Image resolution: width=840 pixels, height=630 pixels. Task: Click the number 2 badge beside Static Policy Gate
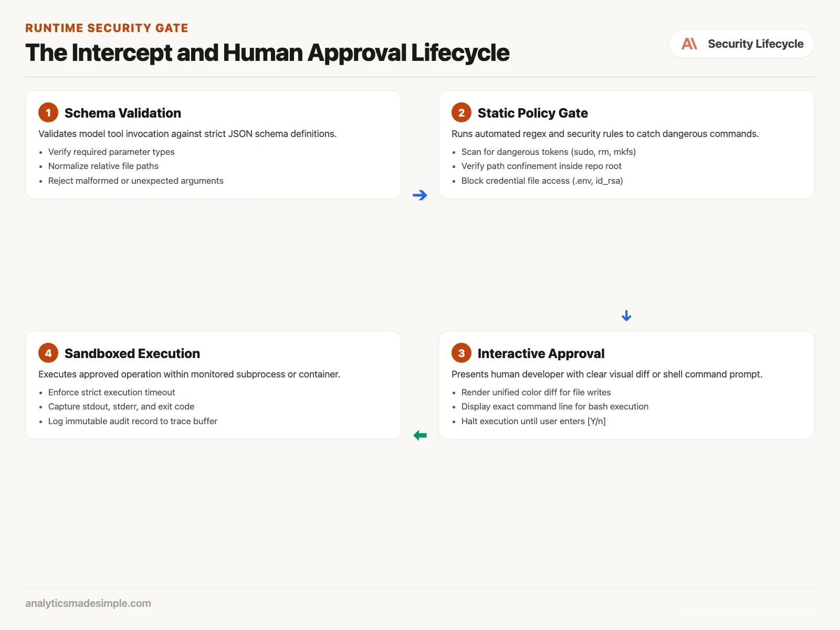(x=461, y=112)
